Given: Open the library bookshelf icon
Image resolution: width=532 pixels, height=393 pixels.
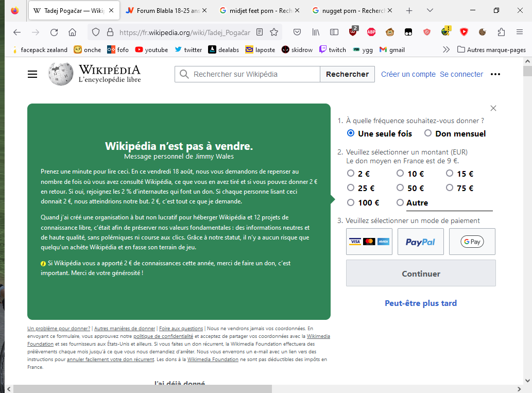Looking at the screenshot, I should point(316,32).
